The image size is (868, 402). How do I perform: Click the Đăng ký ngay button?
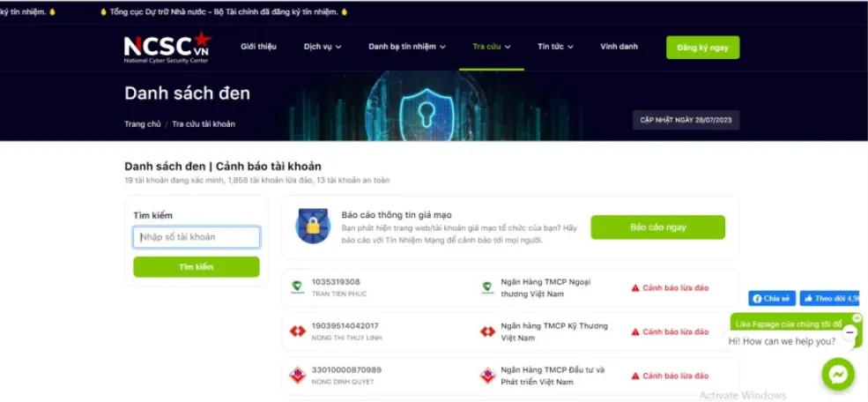click(x=702, y=48)
